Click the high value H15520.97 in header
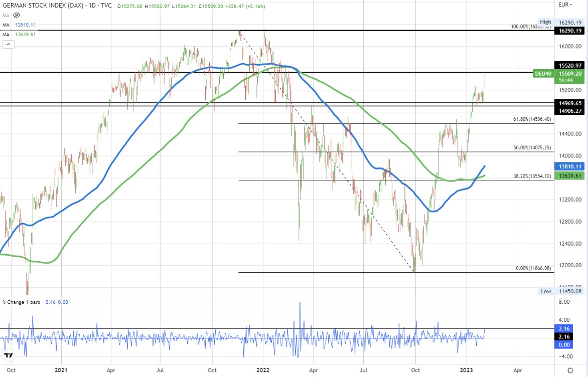 click(x=158, y=7)
